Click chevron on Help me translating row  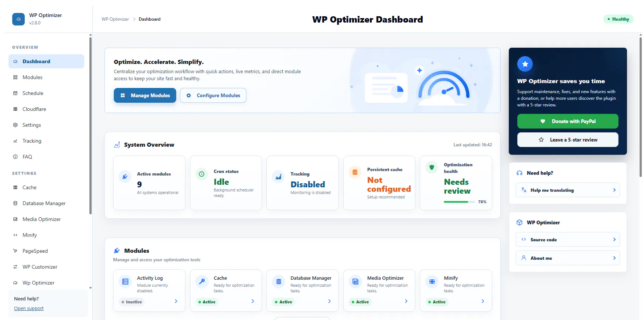614,190
